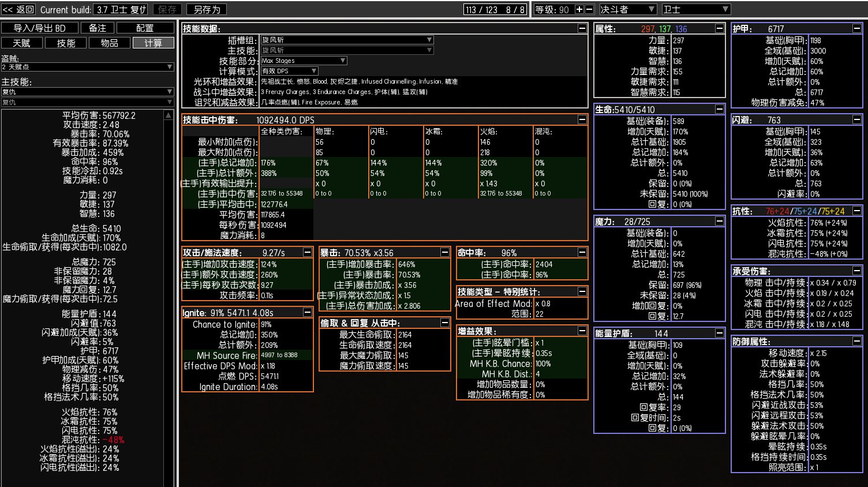Click the level increase plus button
This screenshot has height=487, width=868.
(x=579, y=9)
